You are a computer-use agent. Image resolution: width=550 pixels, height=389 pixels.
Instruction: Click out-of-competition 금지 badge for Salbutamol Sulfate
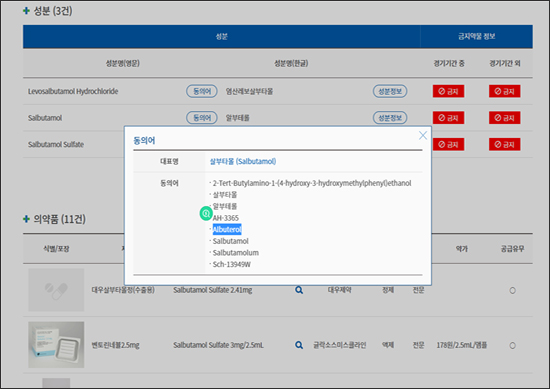[504, 144]
